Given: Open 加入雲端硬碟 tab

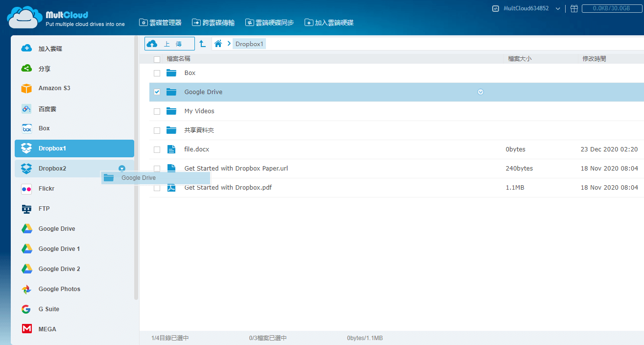Looking at the screenshot, I should tap(329, 23).
